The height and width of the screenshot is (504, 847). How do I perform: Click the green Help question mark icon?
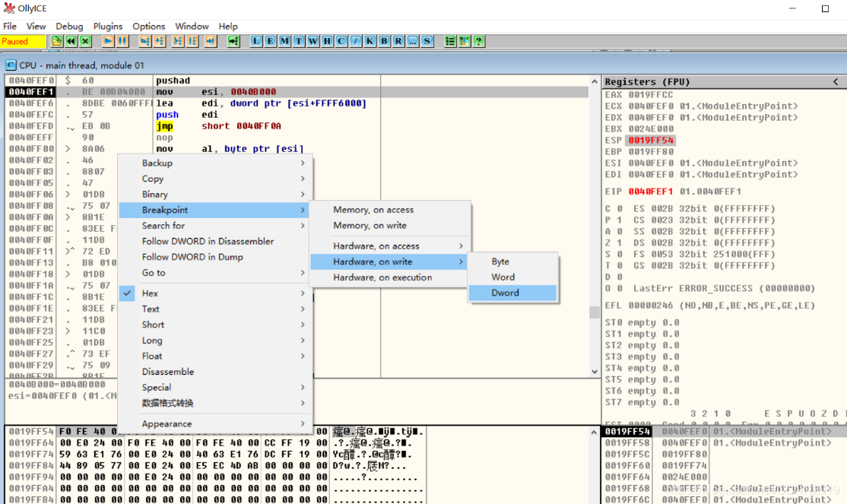[x=478, y=41]
